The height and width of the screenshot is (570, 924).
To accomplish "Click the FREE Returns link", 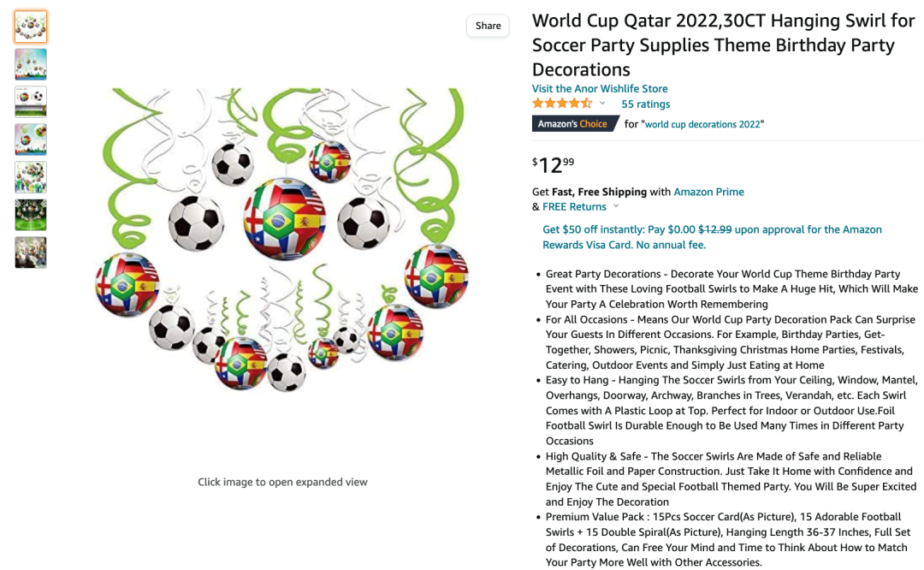I will (574, 207).
